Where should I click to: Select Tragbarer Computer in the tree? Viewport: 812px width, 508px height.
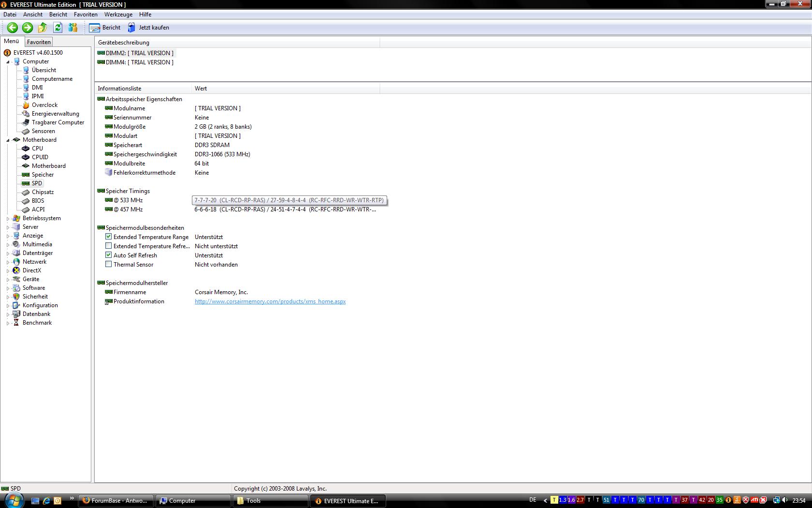pyautogui.click(x=58, y=122)
